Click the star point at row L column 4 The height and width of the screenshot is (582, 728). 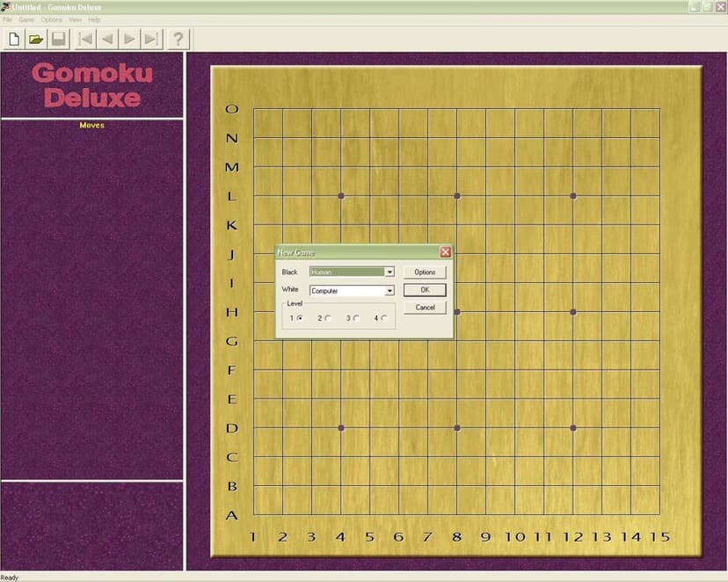(341, 196)
